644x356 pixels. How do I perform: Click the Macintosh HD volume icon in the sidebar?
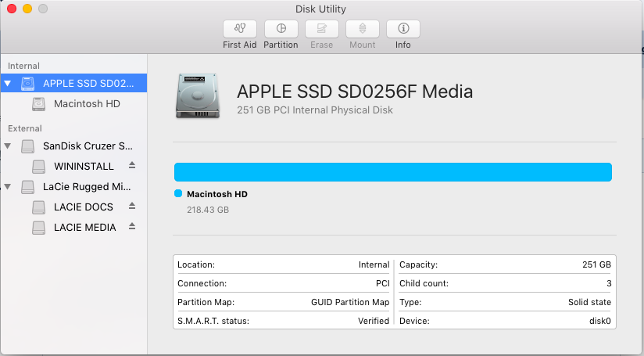pos(38,104)
